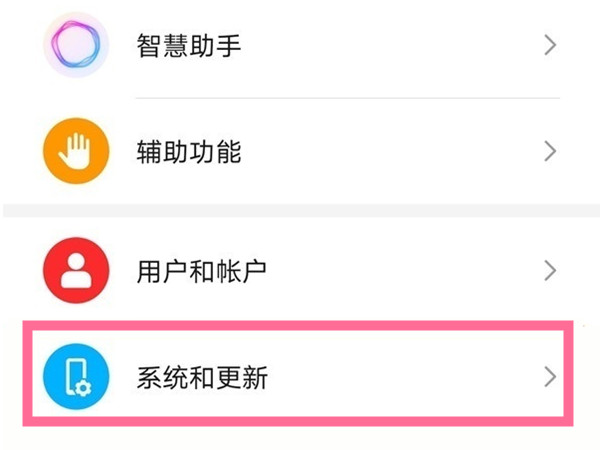The image size is (600, 450).
Task: Expand 智慧助手 using its right chevron
Action: (x=549, y=44)
